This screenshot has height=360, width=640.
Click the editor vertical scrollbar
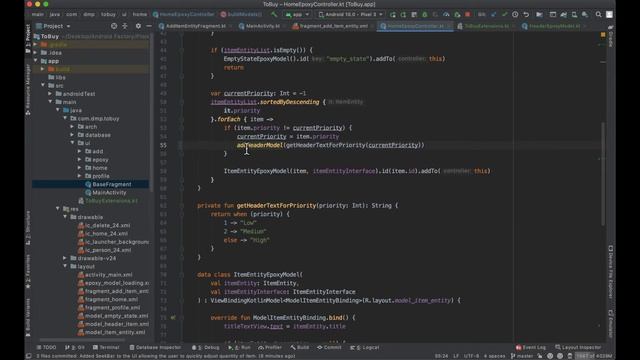(603, 173)
